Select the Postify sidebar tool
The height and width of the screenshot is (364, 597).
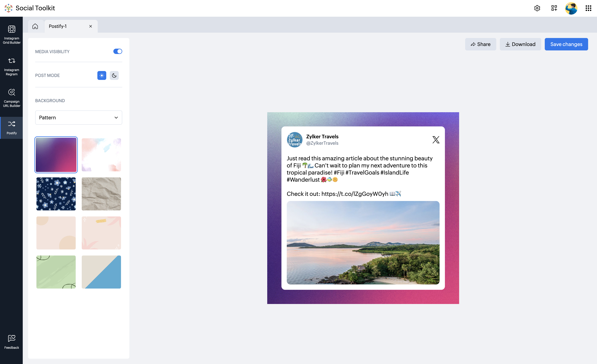tap(11, 128)
